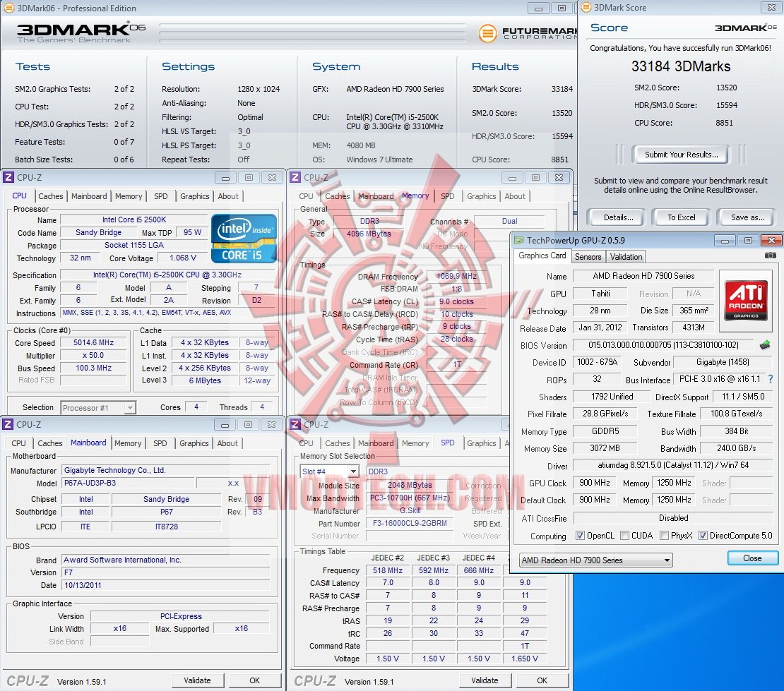
Task: Click the CPU Score 8851 in Results
Action: pyautogui.click(x=559, y=160)
